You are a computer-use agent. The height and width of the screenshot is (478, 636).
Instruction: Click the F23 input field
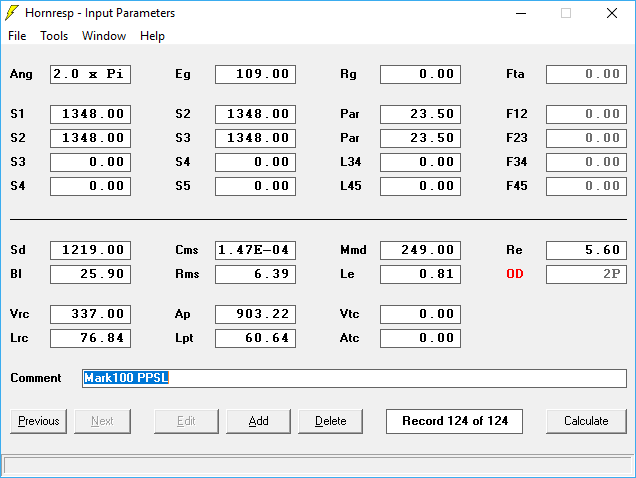(587, 138)
